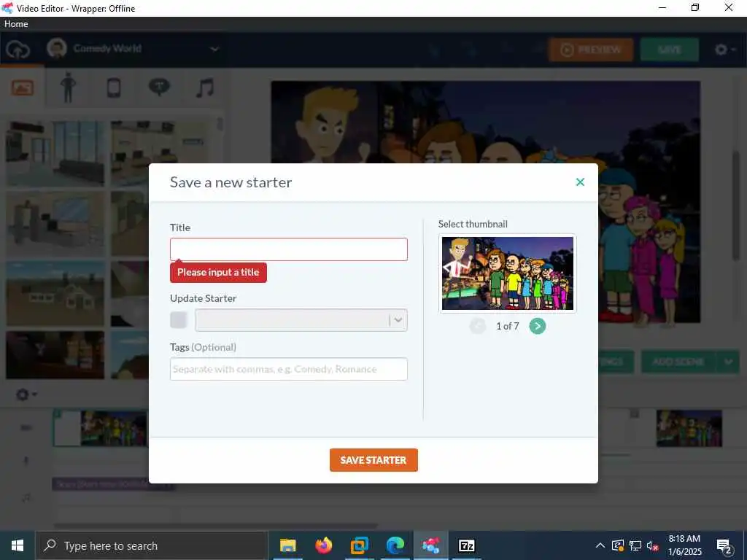This screenshot has height=560, width=747.
Task: Click the taskbar search box
Action: 152,545
